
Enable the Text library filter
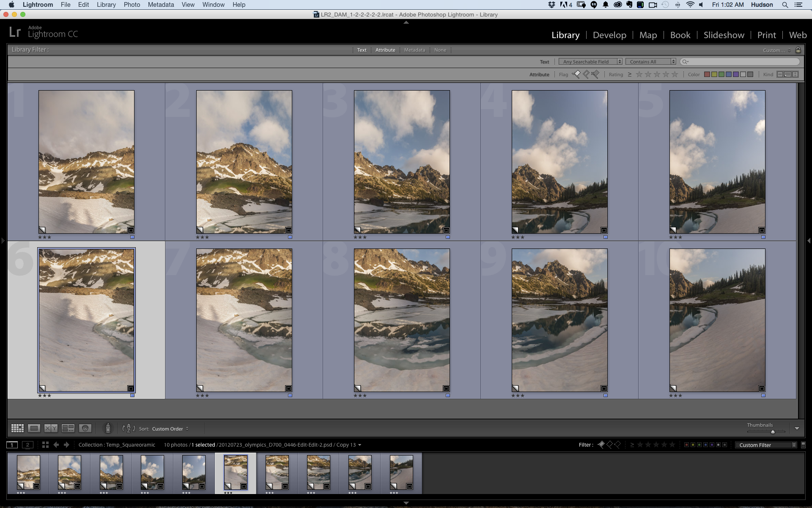tap(362, 50)
